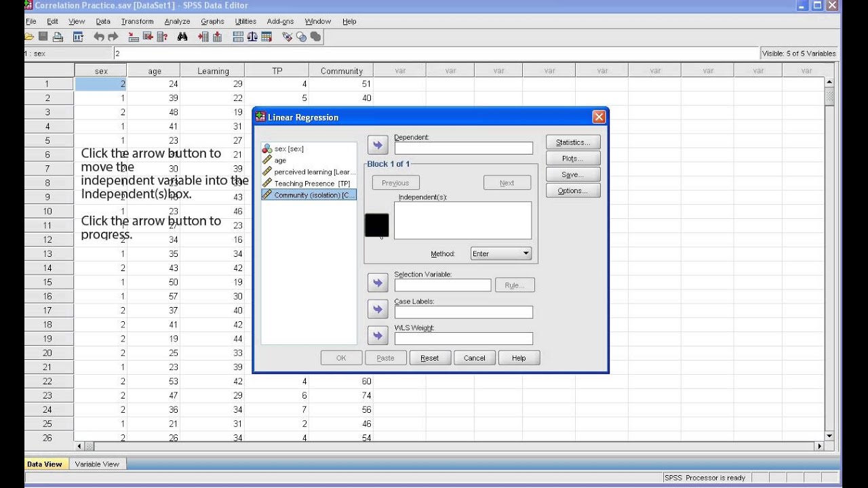Select Community (isolation) variable in list

pos(309,195)
